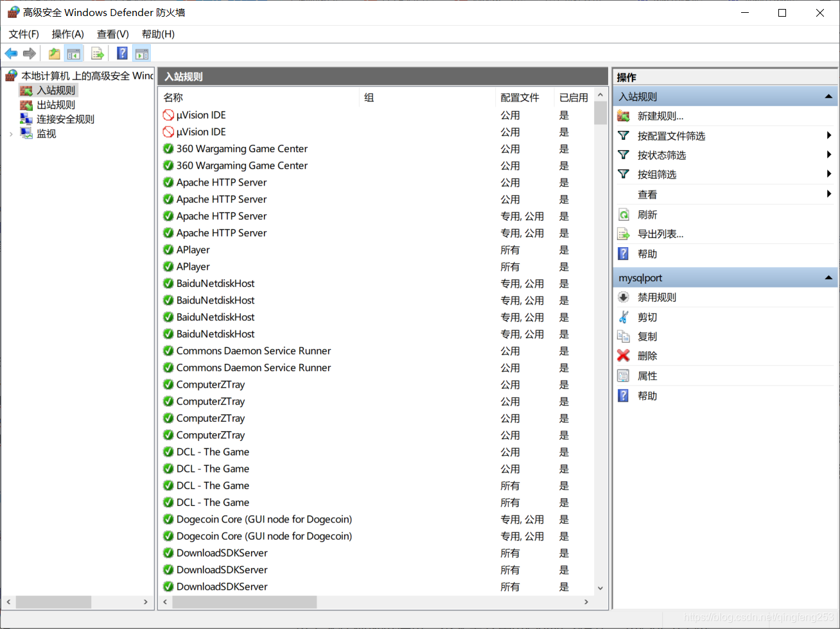Toggle the action pane toolbar icon

coord(142,54)
